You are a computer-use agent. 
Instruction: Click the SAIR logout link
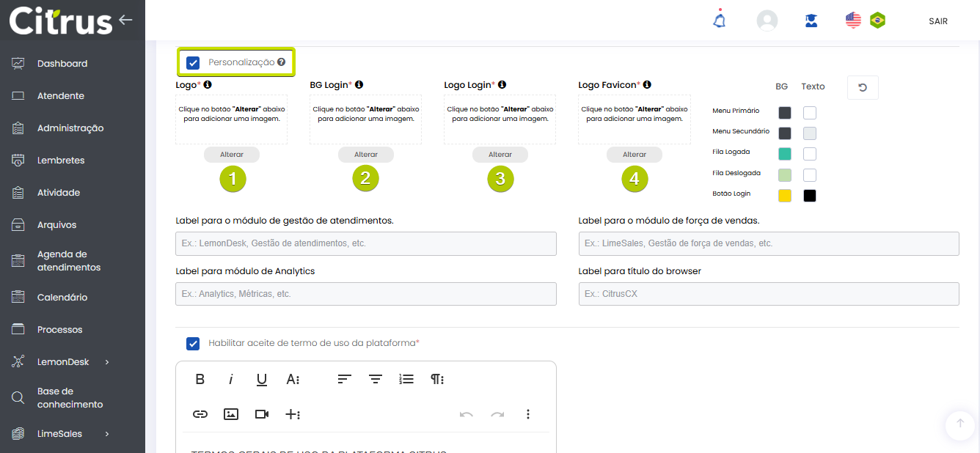937,21
